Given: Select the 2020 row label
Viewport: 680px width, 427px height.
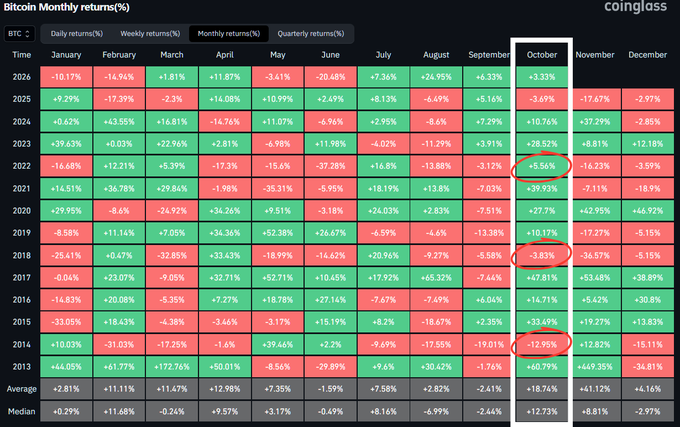Looking at the screenshot, I should pos(22,211).
